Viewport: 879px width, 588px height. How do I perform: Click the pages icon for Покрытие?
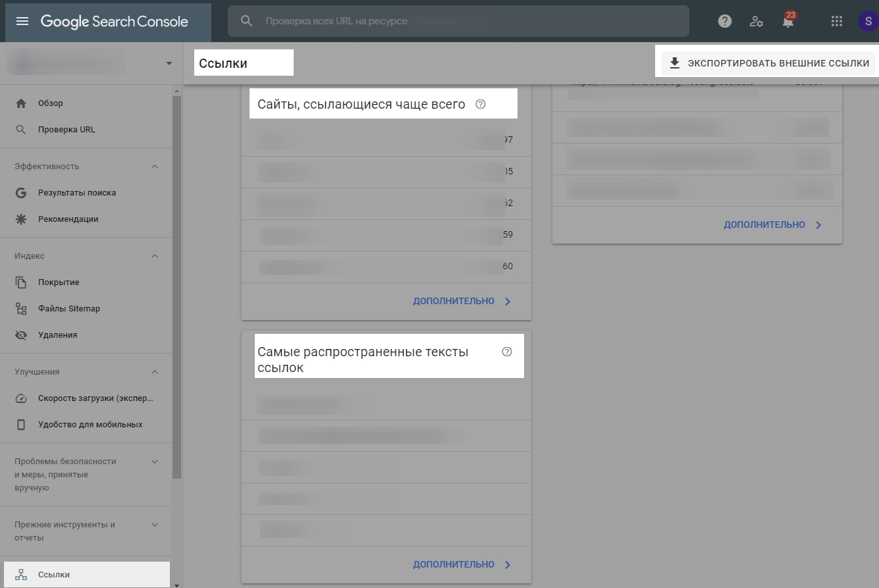tap(21, 282)
